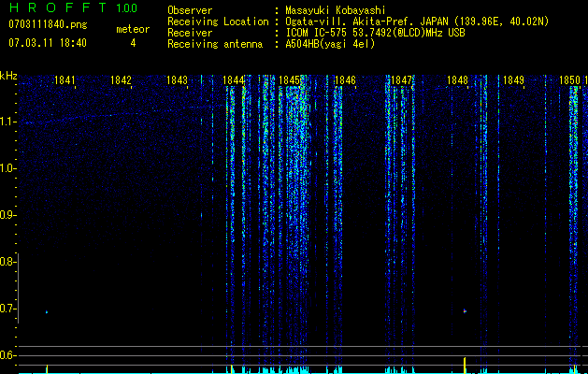This screenshot has height=374, width=588.
Task: Click the 1849 time axis label
Action: [x=513, y=80]
